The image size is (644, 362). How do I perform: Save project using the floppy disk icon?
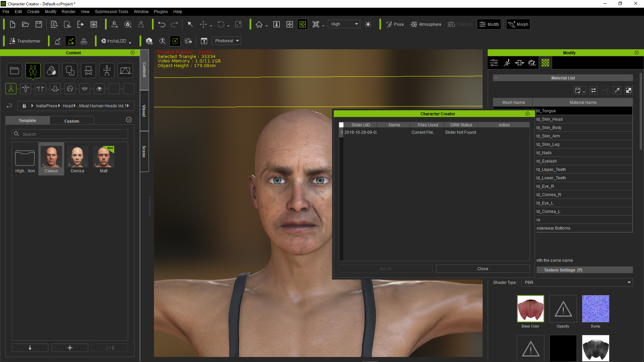[x=39, y=24]
